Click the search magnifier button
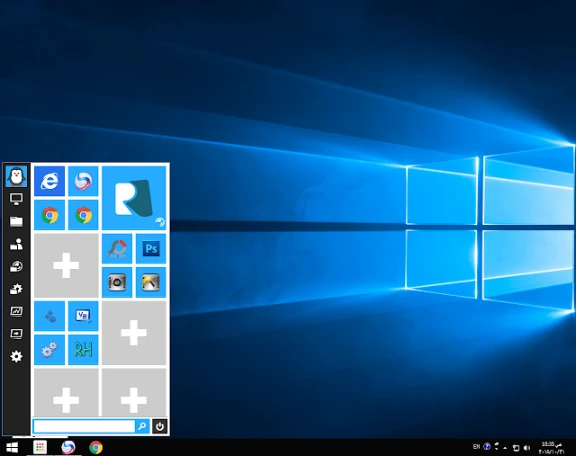This screenshot has height=456, width=576. 142,427
